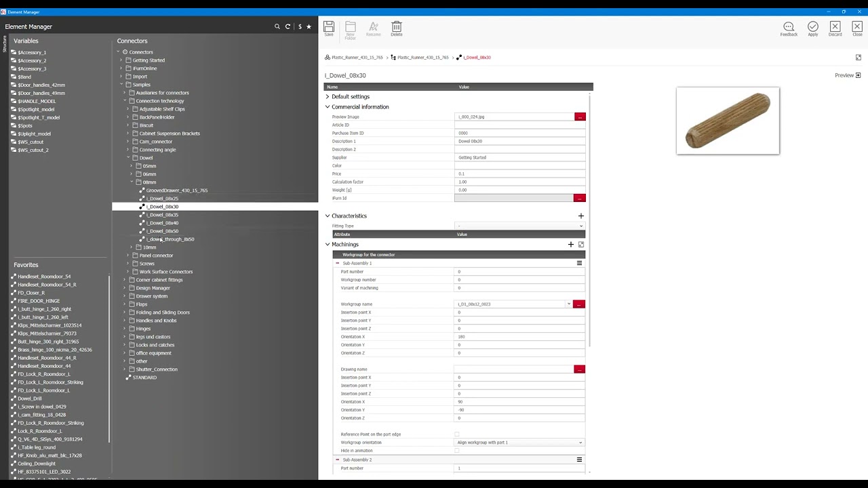Click red browse button for iFurn Id

tap(580, 198)
